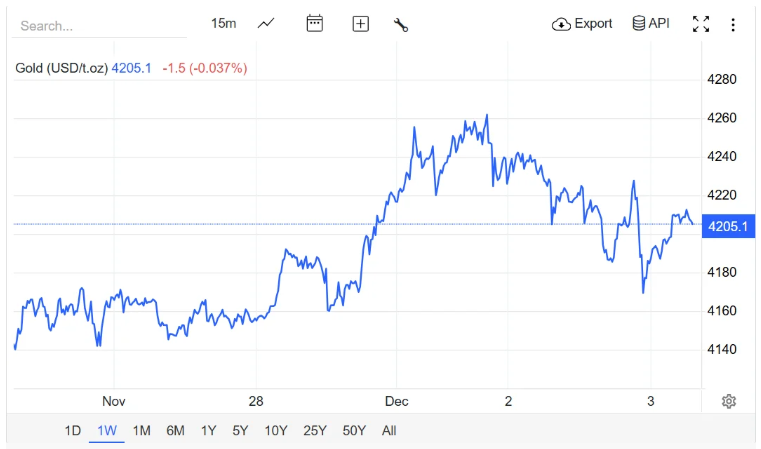Open the wrench tools icon
Image resolution: width=761 pixels, height=449 pixels.
click(401, 24)
